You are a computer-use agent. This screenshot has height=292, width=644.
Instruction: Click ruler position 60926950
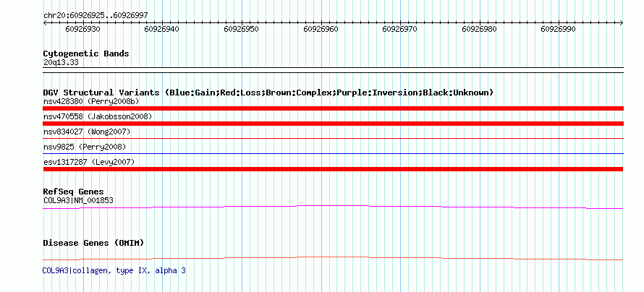[241, 29]
